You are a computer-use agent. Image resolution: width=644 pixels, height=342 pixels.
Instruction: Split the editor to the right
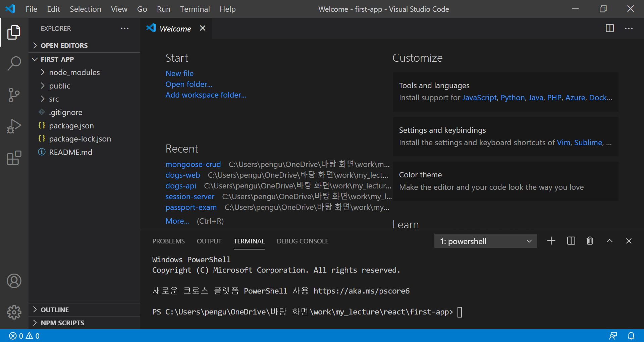(610, 28)
